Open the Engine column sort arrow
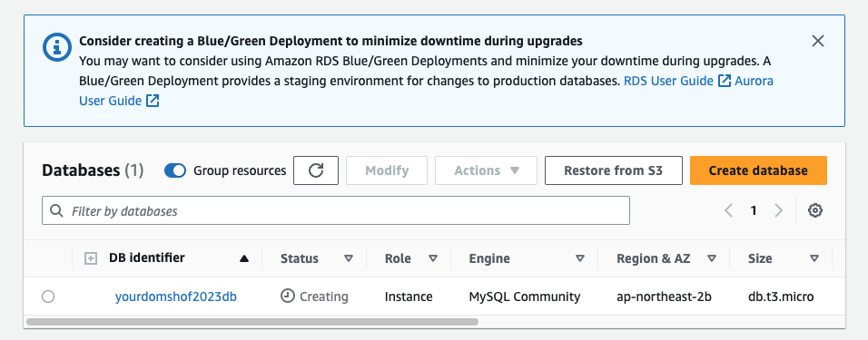This screenshot has height=340, width=868. click(580, 258)
